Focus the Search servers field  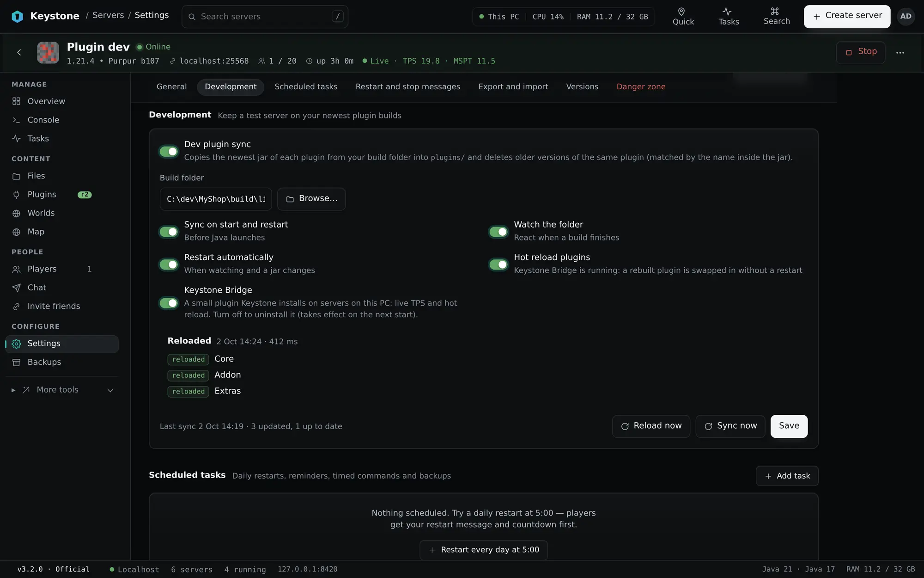point(265,17)
